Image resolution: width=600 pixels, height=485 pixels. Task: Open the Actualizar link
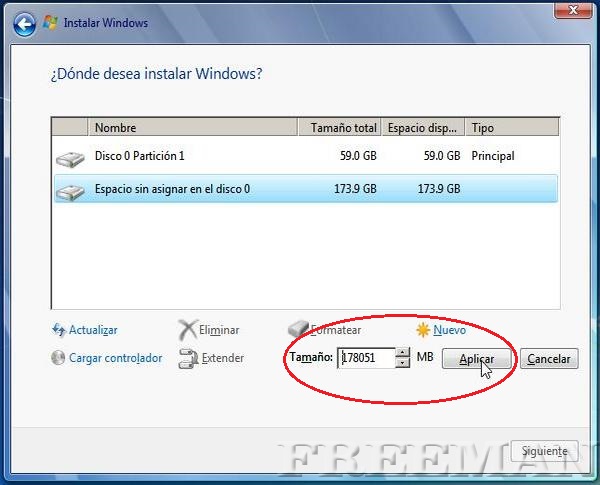93,330
